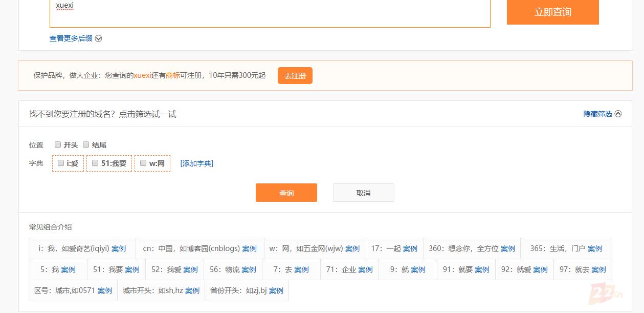Open 案例 link for iqiyi example
The height and width of the screenshot is (313, 644).
(x=119, y=248)
